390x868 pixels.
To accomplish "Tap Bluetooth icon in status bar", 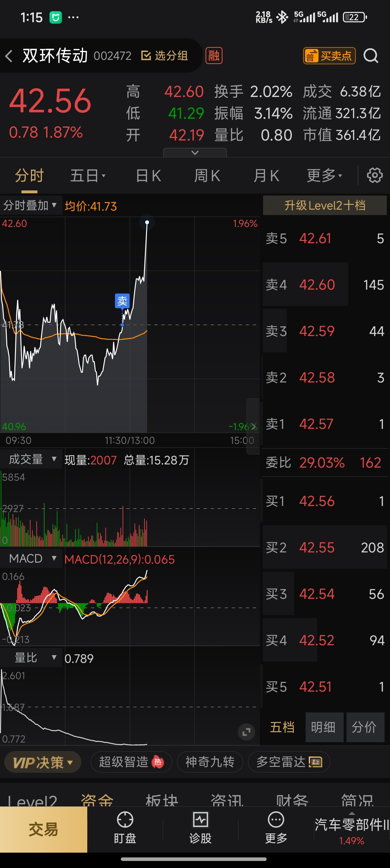I will tap(282, 17).
